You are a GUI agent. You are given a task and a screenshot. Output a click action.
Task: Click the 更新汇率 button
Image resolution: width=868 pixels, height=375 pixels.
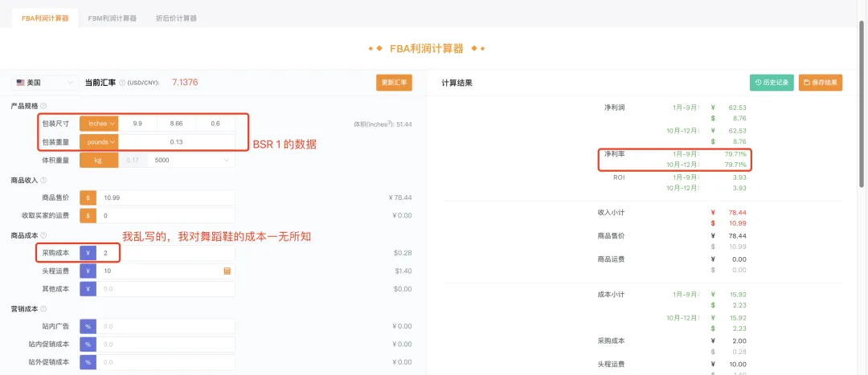click(394, 83)
